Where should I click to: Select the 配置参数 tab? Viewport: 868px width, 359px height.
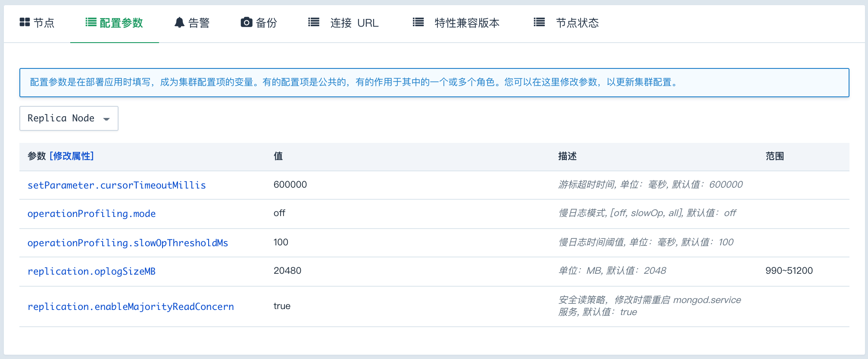[114, 23]
